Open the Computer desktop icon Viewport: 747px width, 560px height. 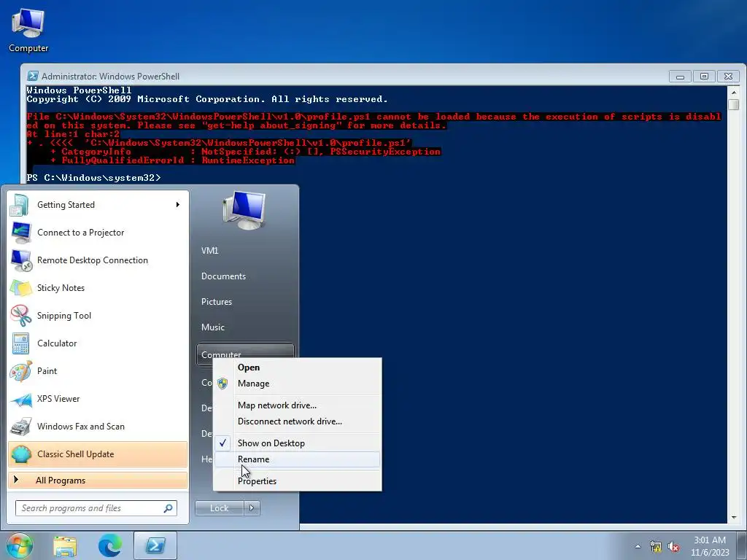[x=28, y=30]
